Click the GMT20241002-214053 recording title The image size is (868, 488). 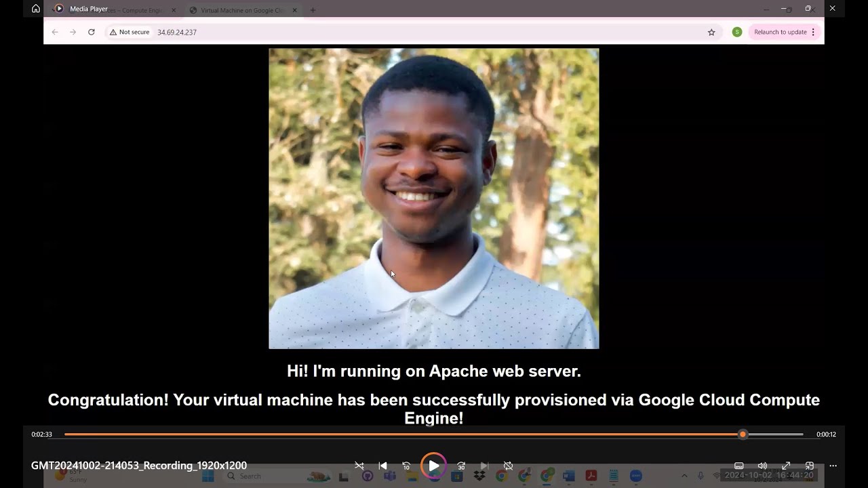139,466
